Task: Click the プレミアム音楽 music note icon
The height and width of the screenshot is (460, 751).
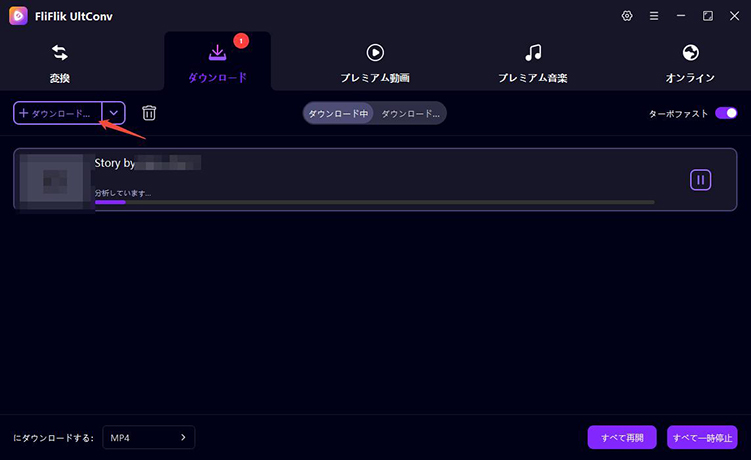Action: point(533,53)
